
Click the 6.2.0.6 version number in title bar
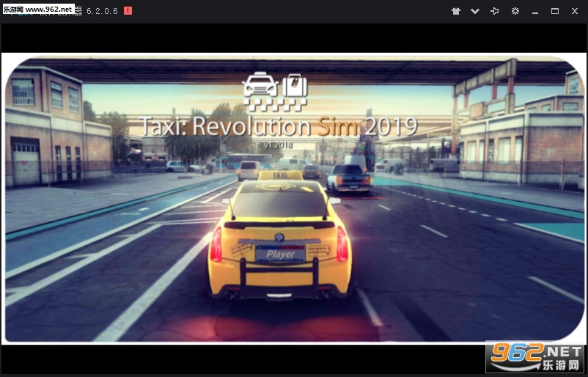pos(102,11)
